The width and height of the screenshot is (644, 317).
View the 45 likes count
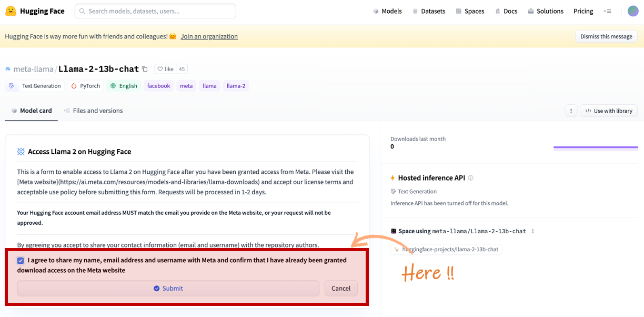(182, 69)
